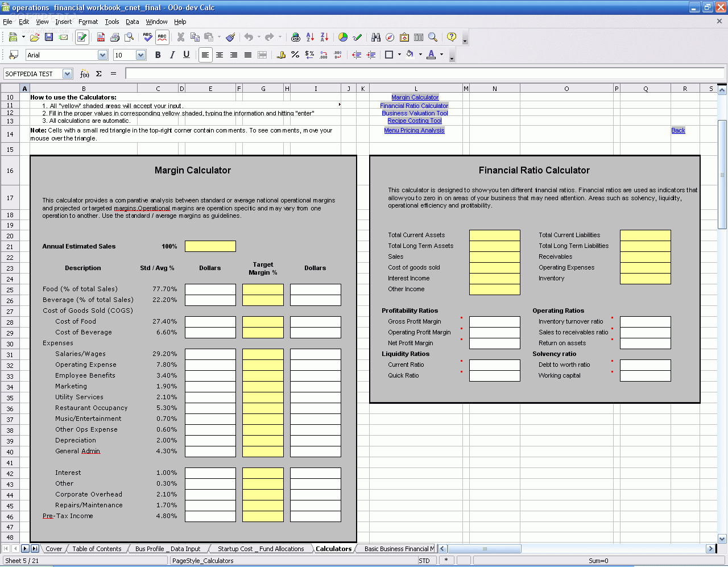The width and height of the screenshot is (728, 567).
Task: Center text horizontally
Action: (220, 55)
